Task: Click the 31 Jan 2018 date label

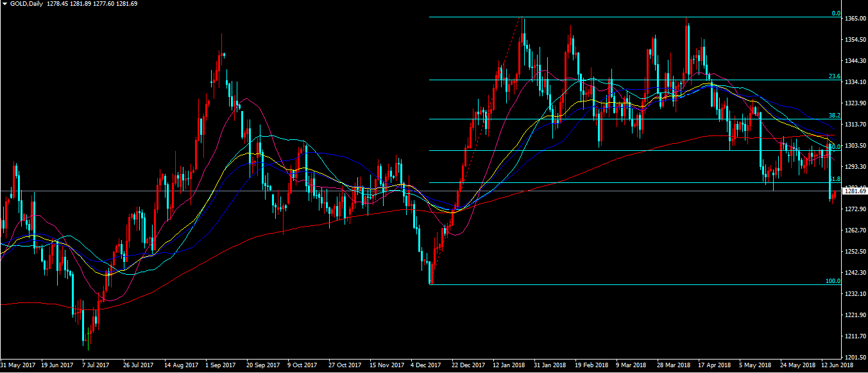Action: point(550,365)
